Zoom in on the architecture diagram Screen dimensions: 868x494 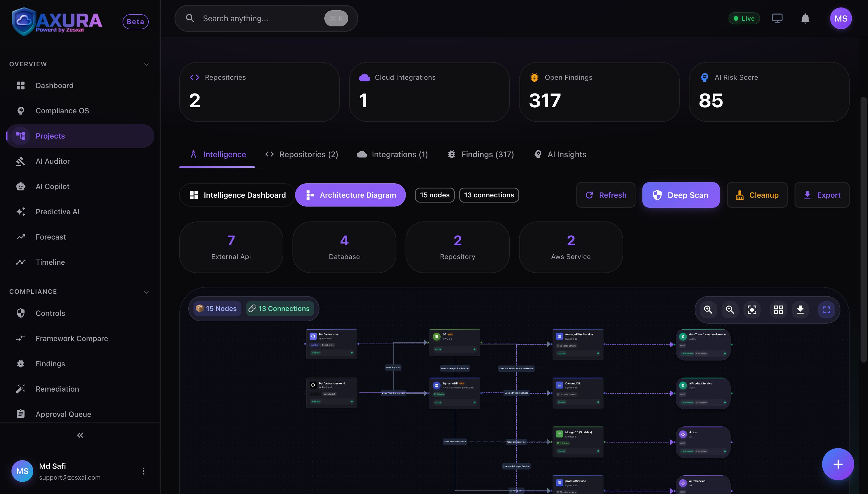[x=708, y=310]
